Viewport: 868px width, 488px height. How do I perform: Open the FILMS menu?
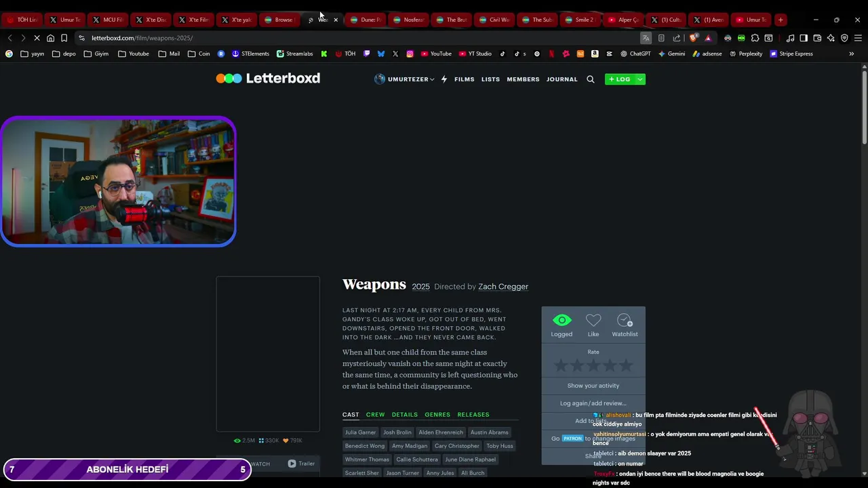click(465, 79)
